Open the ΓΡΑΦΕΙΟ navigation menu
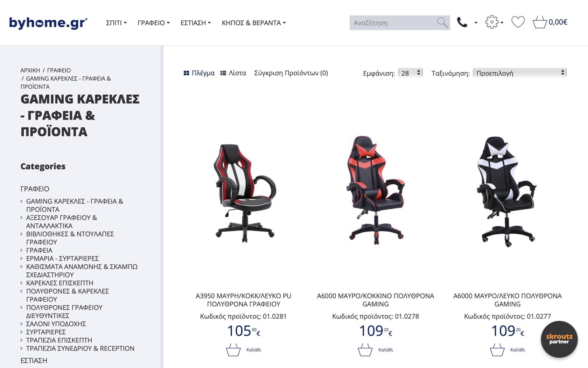588x368 pixels. tap(154, 23)
